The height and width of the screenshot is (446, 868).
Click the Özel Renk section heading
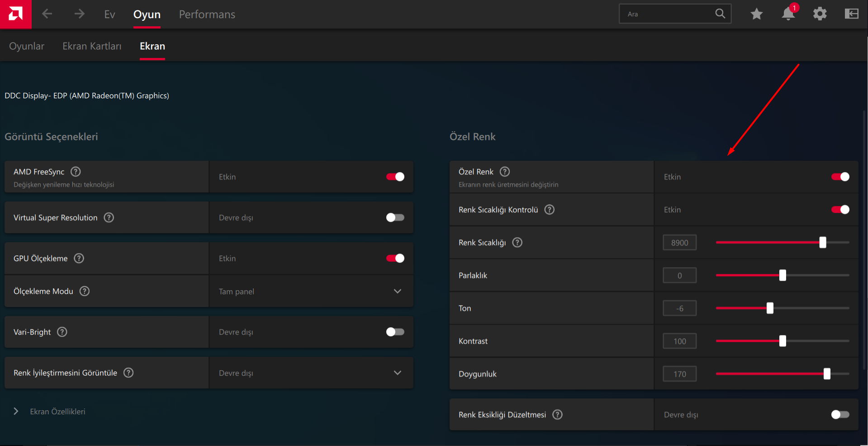[x=473, y=137]
